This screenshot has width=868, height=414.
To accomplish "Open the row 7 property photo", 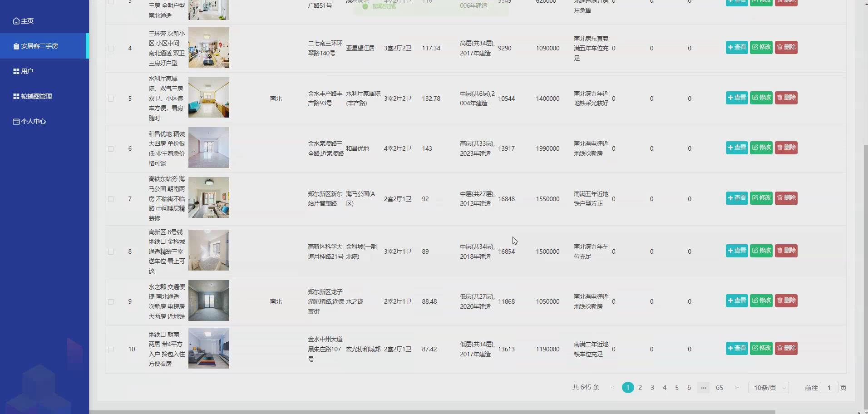I will (x=209, y=197).
